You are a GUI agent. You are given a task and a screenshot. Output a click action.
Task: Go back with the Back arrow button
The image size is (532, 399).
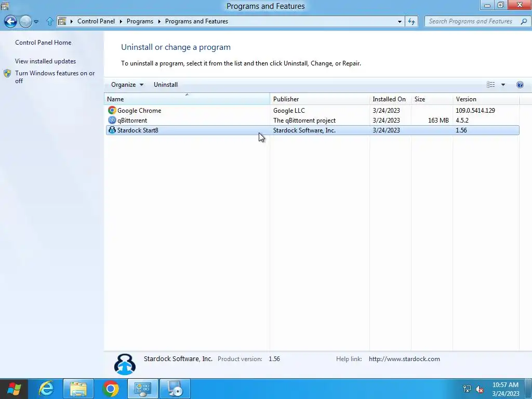pos(10,21)
